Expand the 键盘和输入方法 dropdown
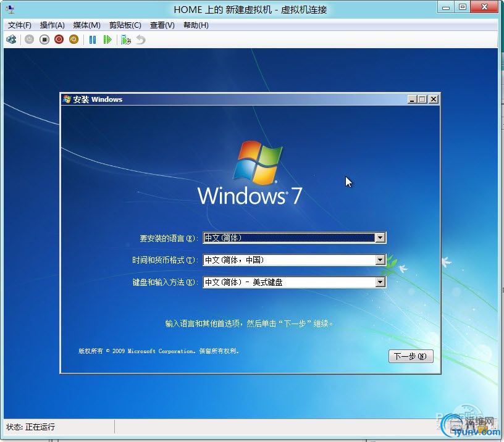This screenshot has height=442, width=504. point(380,282)
